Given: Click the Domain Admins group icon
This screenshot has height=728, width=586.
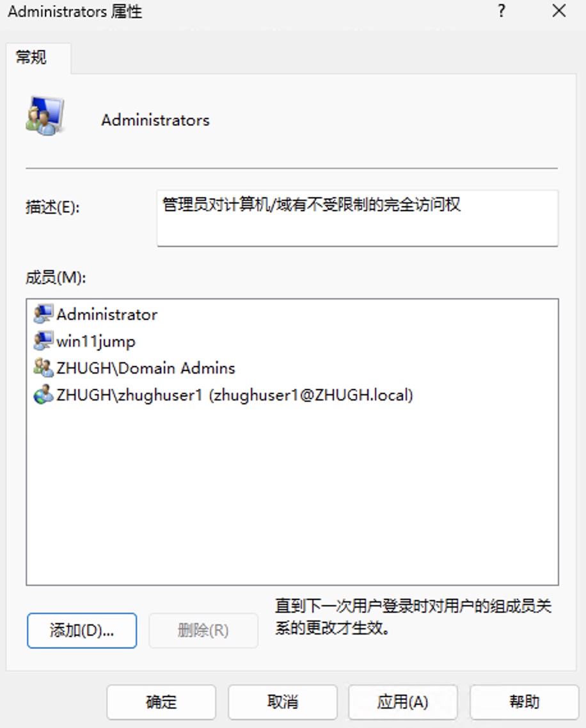Looking at the screenshot, I should pos(44,368).
